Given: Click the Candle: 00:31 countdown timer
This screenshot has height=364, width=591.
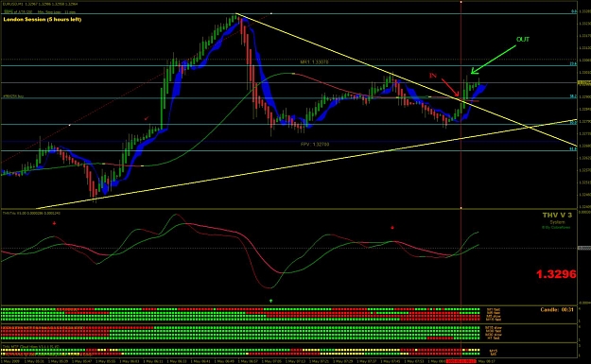Looking at the screenshot, I should pyautogui.click(x=557, y=309).
